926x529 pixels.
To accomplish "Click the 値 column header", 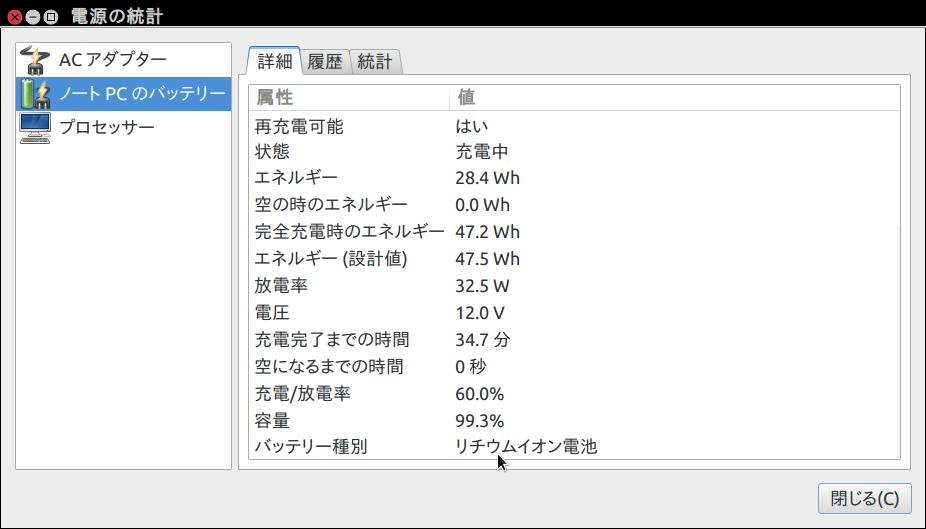I will 674,97.
